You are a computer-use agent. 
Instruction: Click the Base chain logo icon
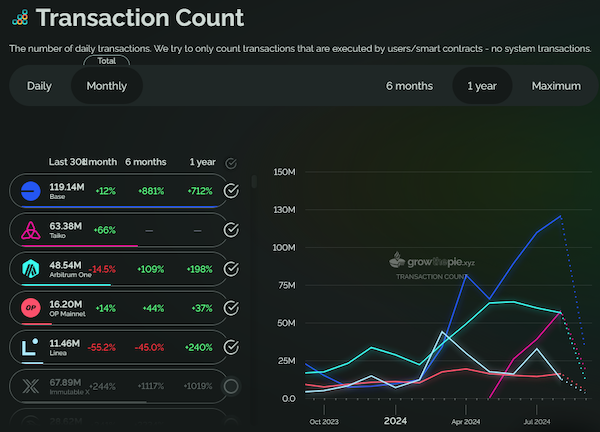click(x=31, y=191)
